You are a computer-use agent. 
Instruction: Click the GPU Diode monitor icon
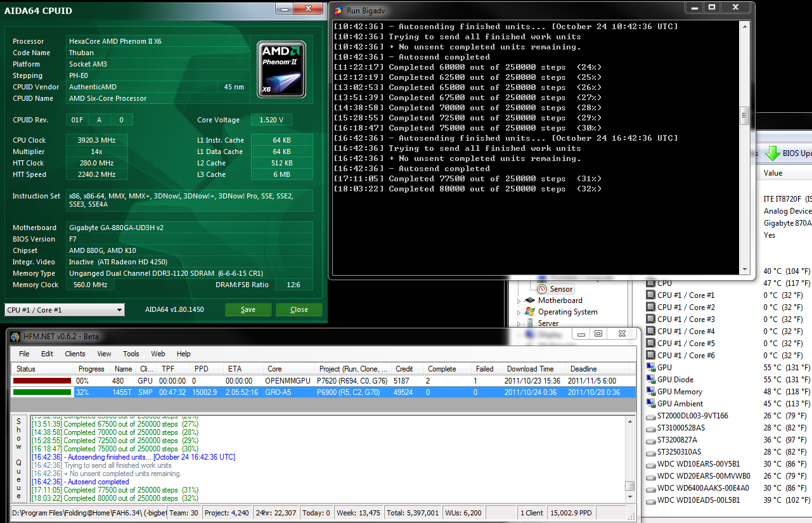[x=650, y=380]
